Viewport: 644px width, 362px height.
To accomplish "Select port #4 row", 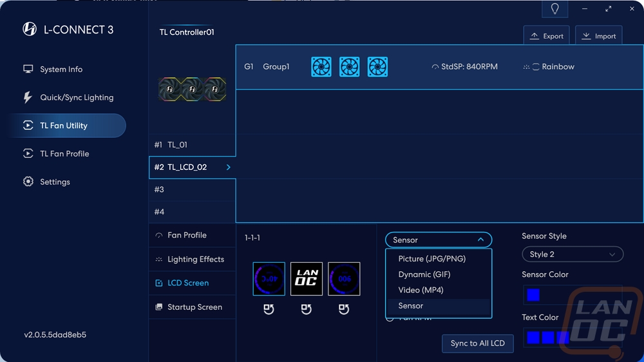I will pos(192,212).
